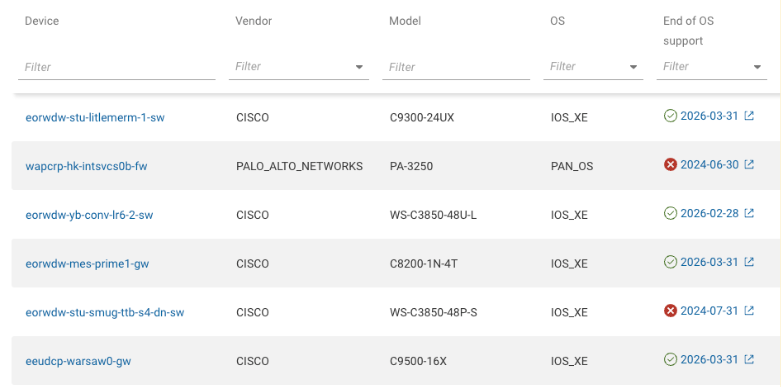Open device eeudcp-warsaw0-gw
The width and height of the screenshot is (781, 387).
click(78, 361)
